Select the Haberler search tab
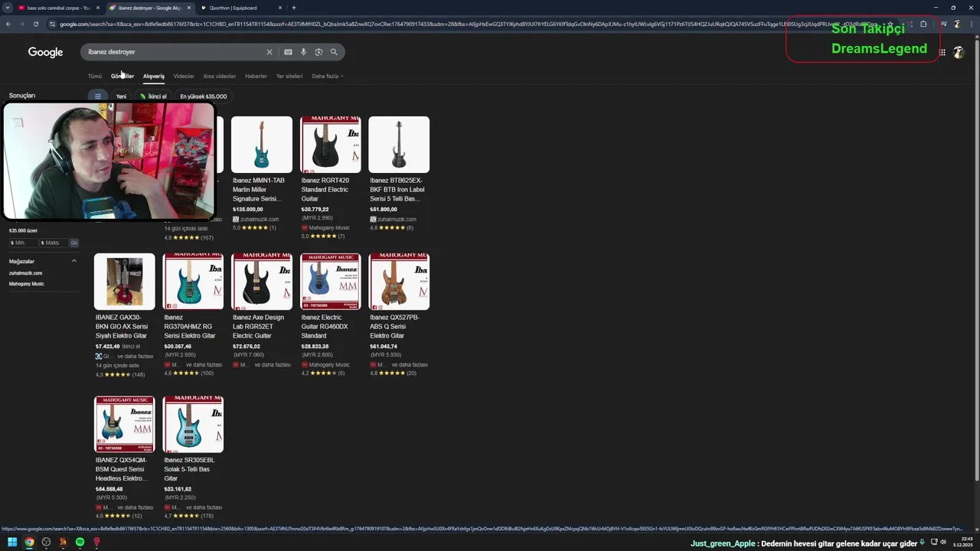This screenshot has width=980, height=551. (x=256, y=76)
